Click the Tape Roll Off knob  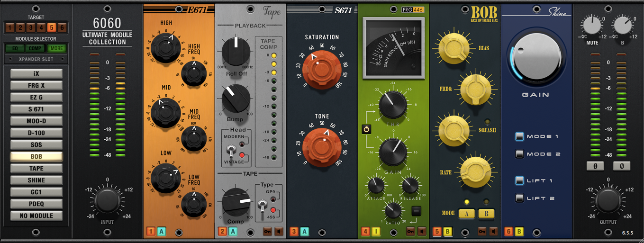[x=236, y=51]
